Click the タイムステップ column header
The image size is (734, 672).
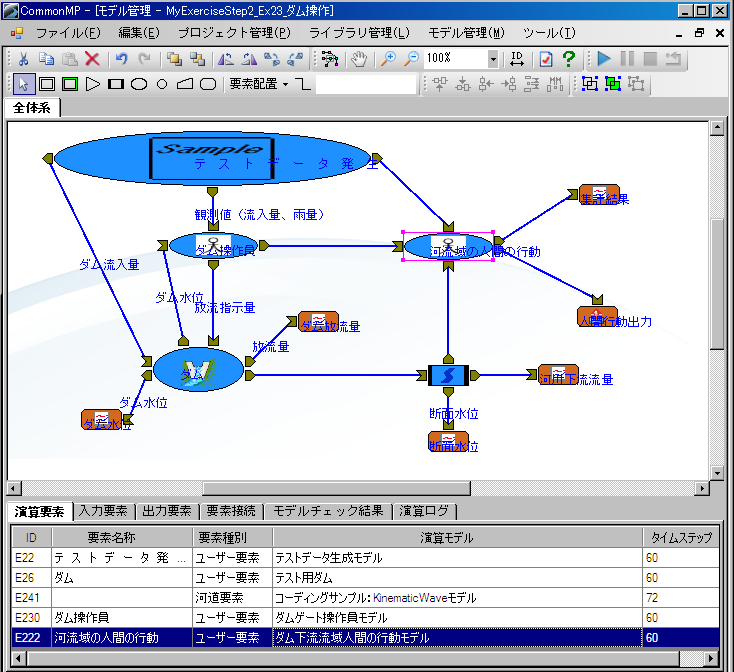click(680, 537)
